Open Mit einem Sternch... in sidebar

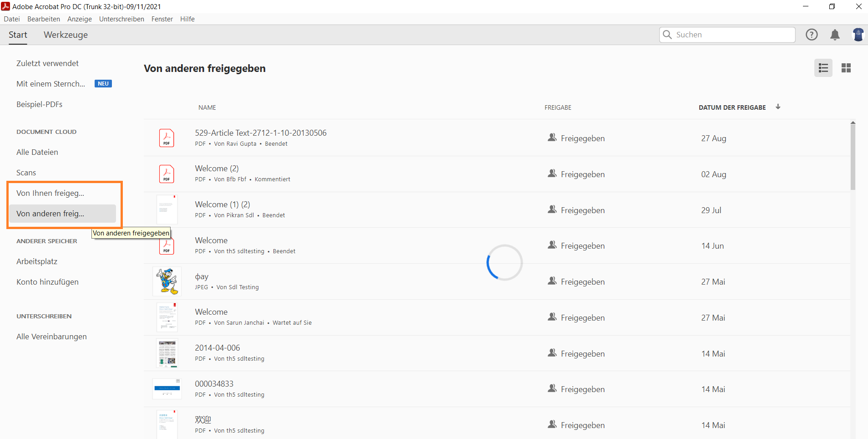click(x=50, y=84)
